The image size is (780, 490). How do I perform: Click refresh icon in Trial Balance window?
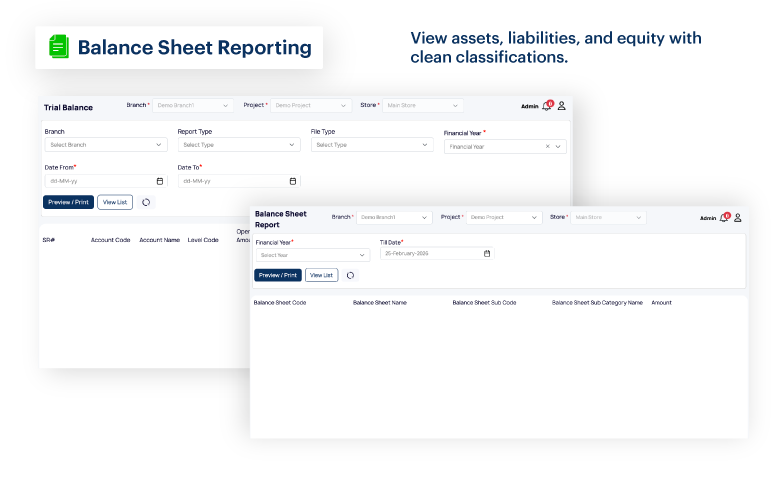pos(146,202)
